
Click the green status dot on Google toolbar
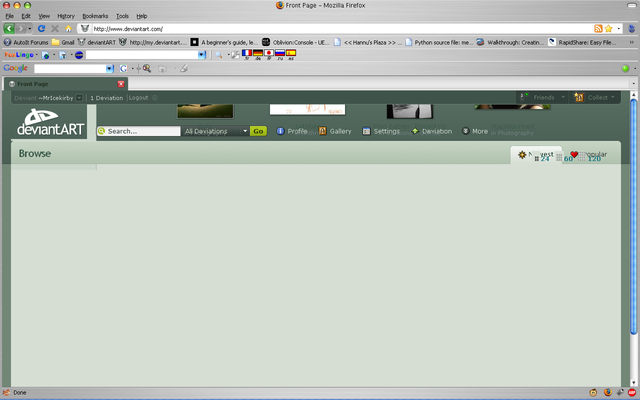tap(625, 69)
